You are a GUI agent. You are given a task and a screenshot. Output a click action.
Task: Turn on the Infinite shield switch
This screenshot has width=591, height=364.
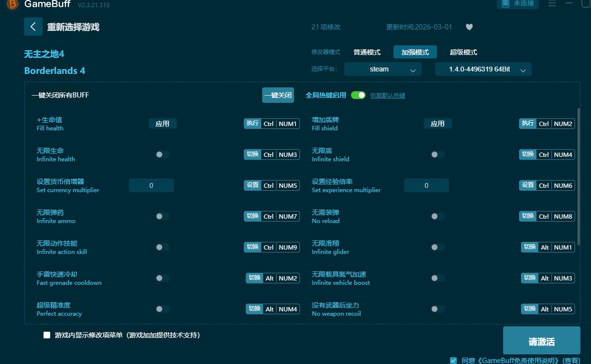pos(438,154)
